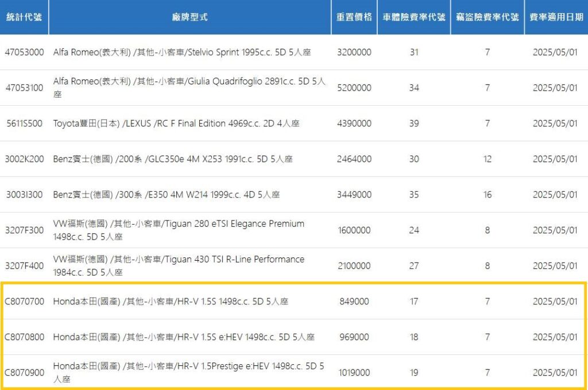
Task: Select code C8070700 cell
Action: point(24,302)
